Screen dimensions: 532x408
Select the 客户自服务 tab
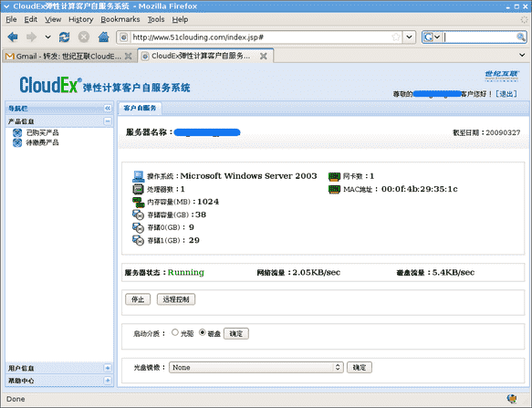click(140, 108)
